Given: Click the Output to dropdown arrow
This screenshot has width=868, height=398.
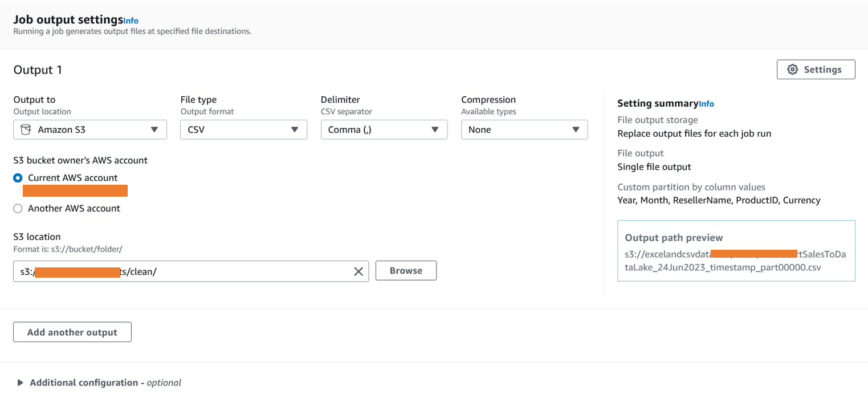Looking at the screenshot, I should click(x=154, y=129).
